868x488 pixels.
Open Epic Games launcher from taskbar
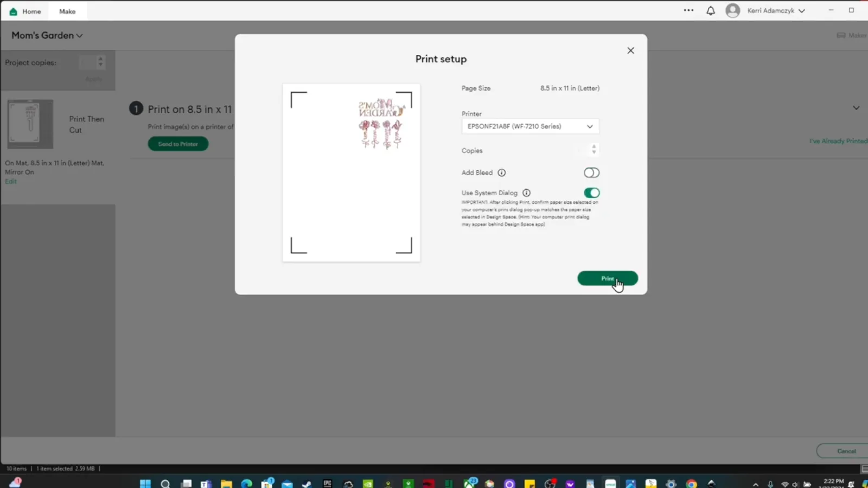[x=328, y=484]
